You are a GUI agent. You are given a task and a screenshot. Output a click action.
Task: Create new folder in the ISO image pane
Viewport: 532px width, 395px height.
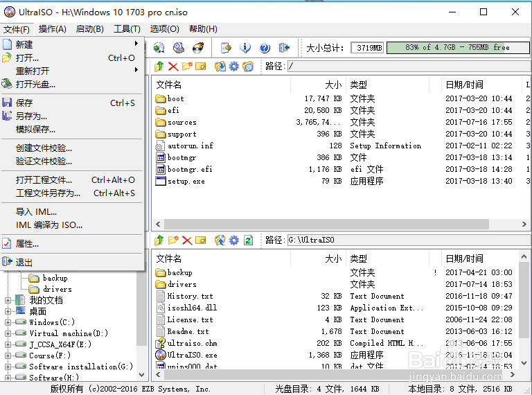[x=187, y=66]
